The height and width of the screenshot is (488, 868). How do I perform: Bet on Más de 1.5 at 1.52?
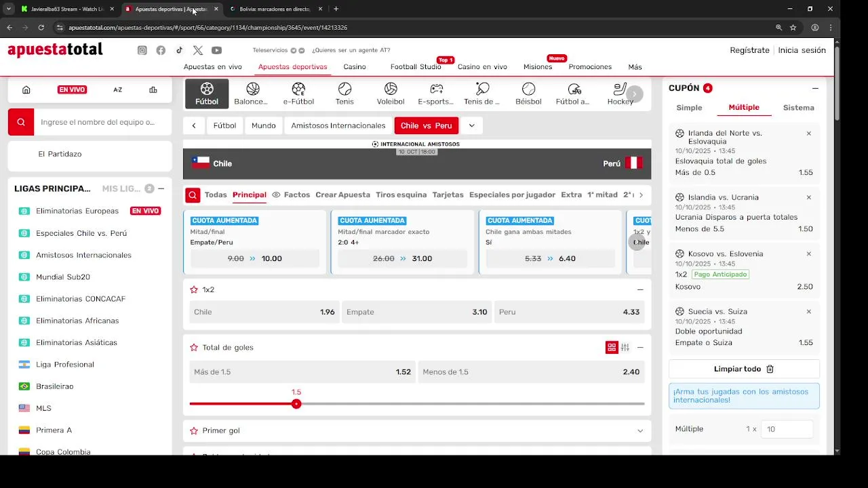tap(302, 371)
